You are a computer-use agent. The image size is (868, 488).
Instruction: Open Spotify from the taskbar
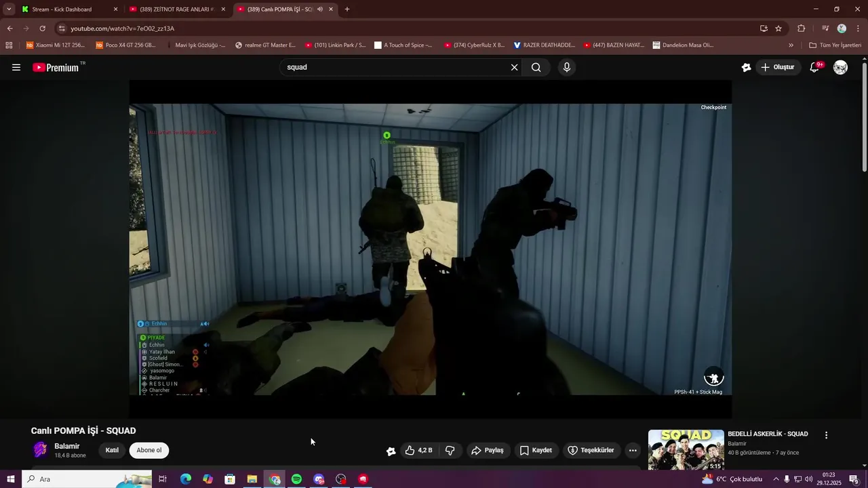pyautogui.click(x=296, y=479)
